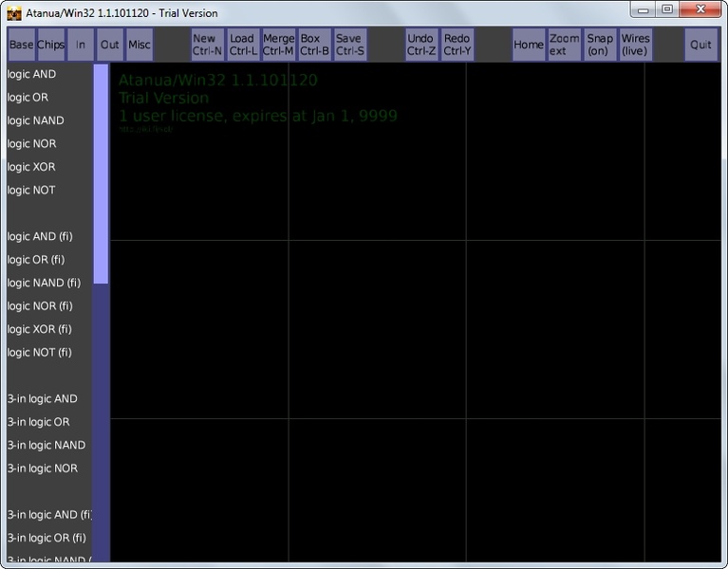This screenshot has height=569, width=728.
Task: Pick logic AND (fi) from the list
Action: (x=40, y=236)
